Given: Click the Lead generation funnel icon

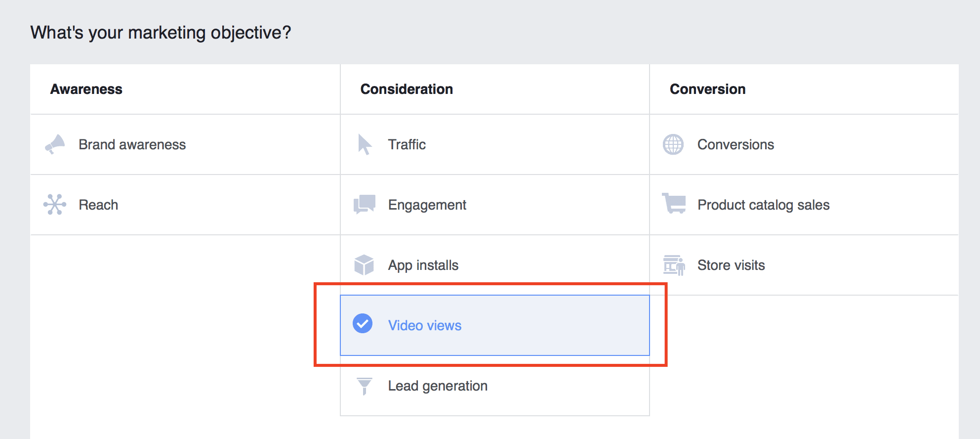Looking at the screenshot, I should pyautogui.click(x=364, y=386).
